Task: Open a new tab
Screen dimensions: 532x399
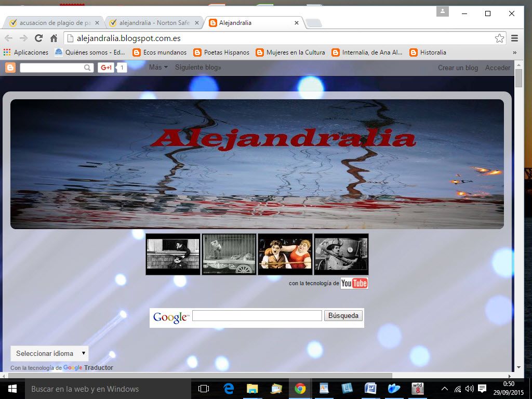Action: pos(313,23)
